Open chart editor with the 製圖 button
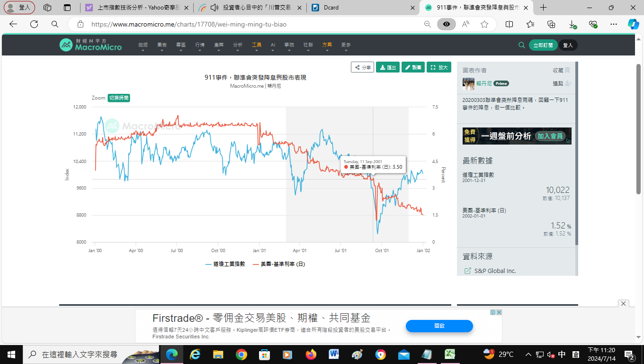The image size is (644, 364). coord(413,67)
